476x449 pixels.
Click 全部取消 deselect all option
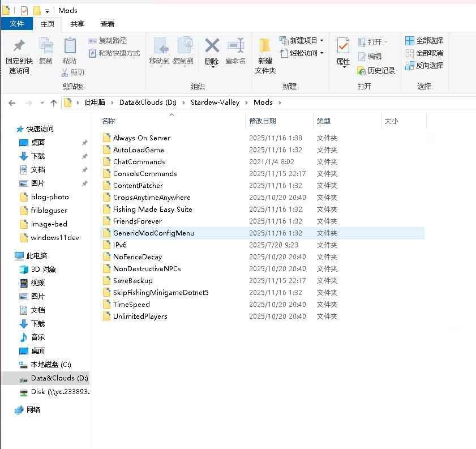point(424,53)
